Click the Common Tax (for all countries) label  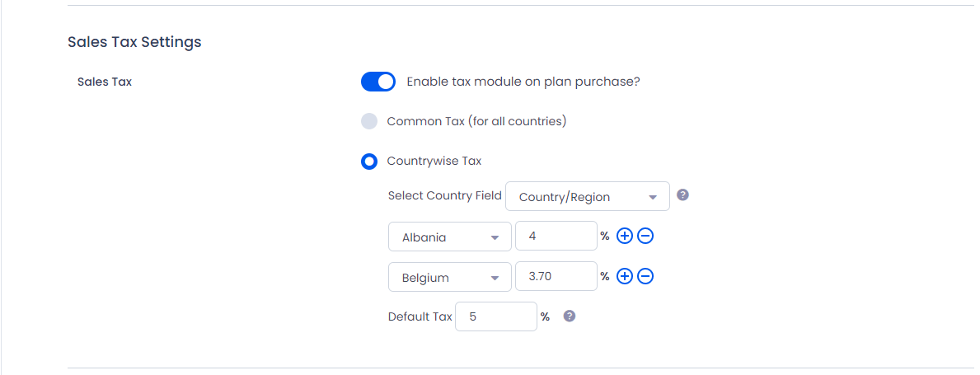point(477,121)
